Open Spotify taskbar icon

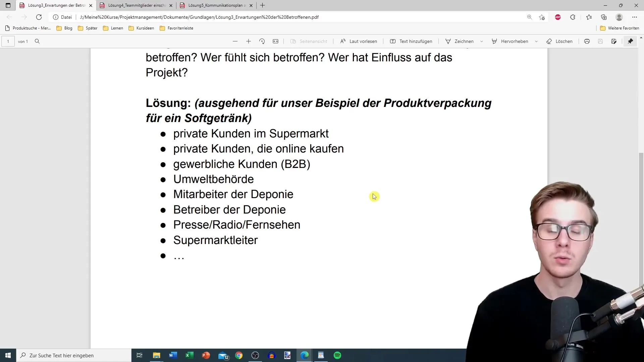tap(338, 355)
